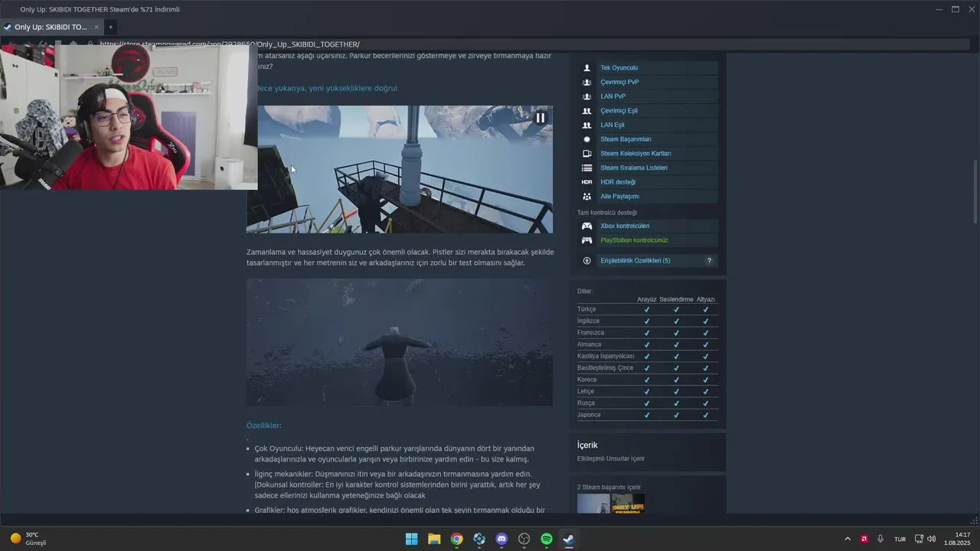Open OBS Studio from the taskbar

[x=524, y=539]
